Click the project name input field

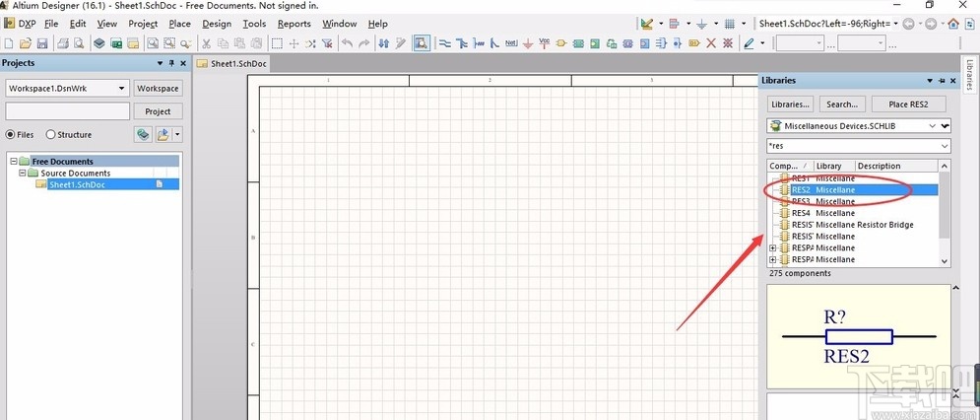click(x=68, y=111)
